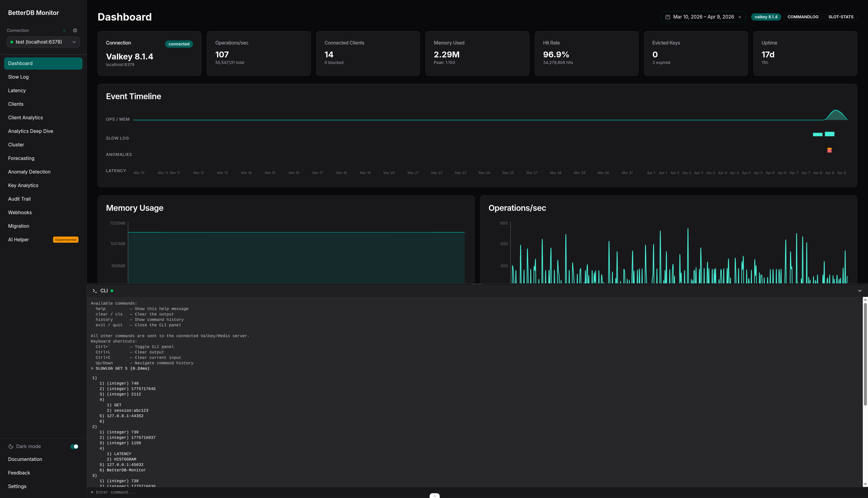Add a new connection with the plus icon

pos(64,31)
